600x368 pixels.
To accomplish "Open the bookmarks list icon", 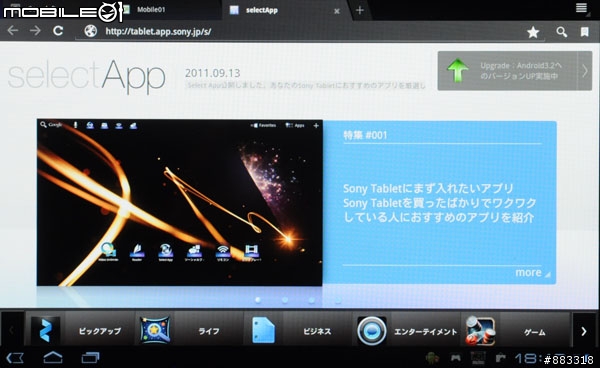I will [x=584, y=32].
